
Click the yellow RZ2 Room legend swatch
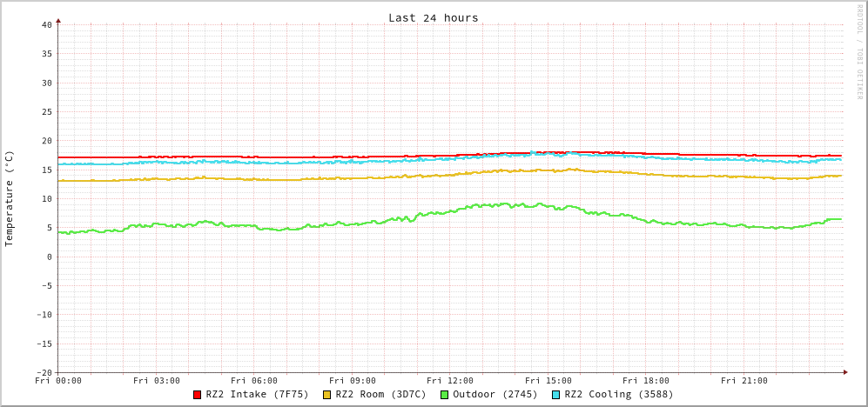[327, 395]
